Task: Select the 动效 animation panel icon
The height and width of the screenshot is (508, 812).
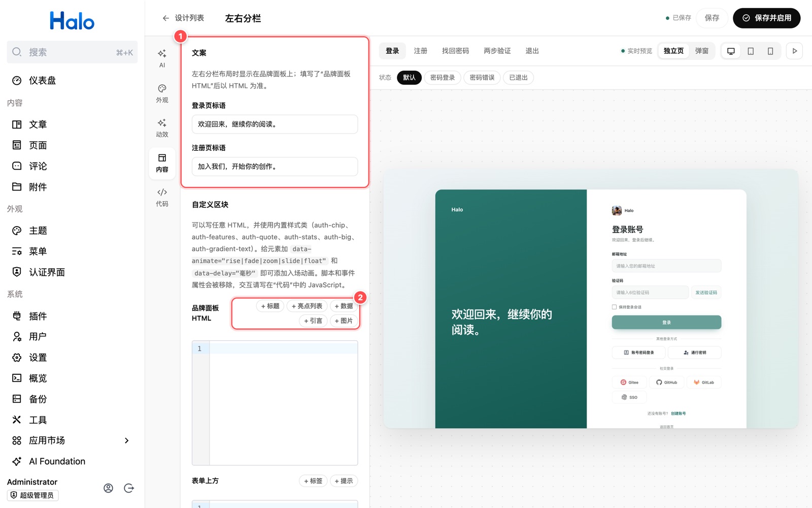Action: [x=162, y=128]
